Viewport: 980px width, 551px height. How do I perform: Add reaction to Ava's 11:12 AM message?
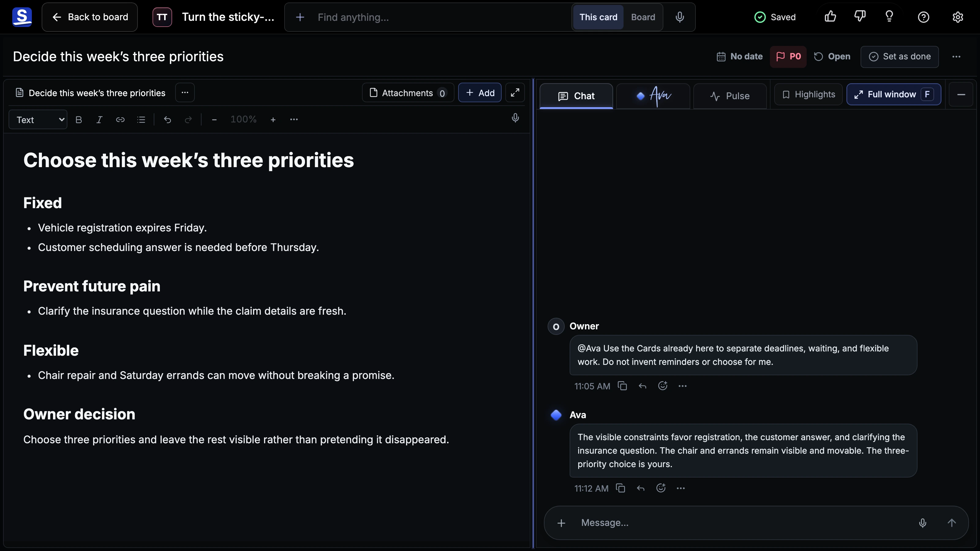point(661,488)
